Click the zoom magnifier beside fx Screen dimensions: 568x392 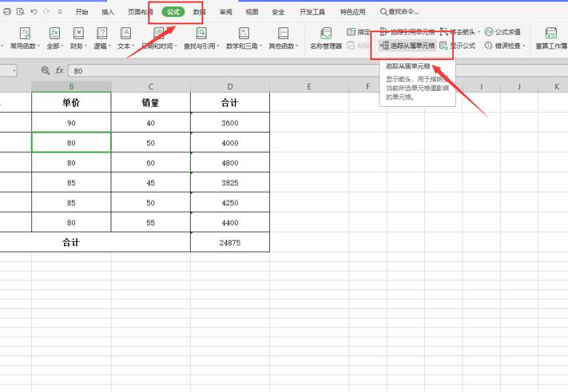[x=46, y=70]
